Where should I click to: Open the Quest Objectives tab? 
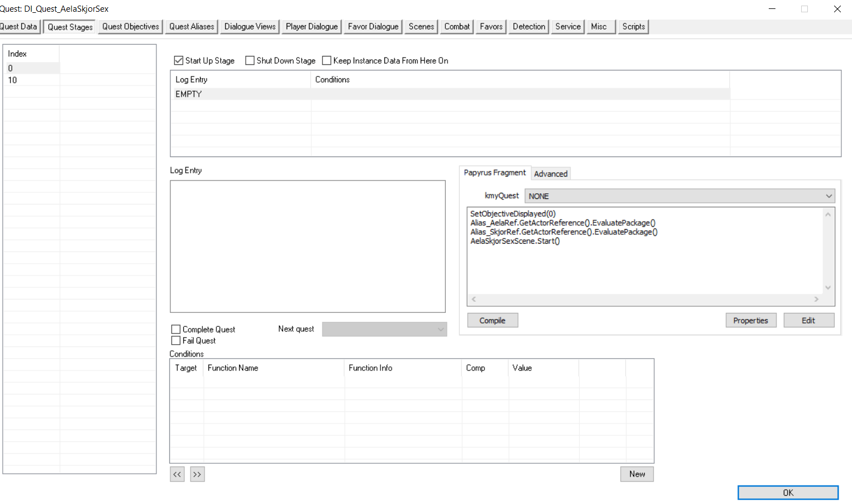[x=131, y=27]
